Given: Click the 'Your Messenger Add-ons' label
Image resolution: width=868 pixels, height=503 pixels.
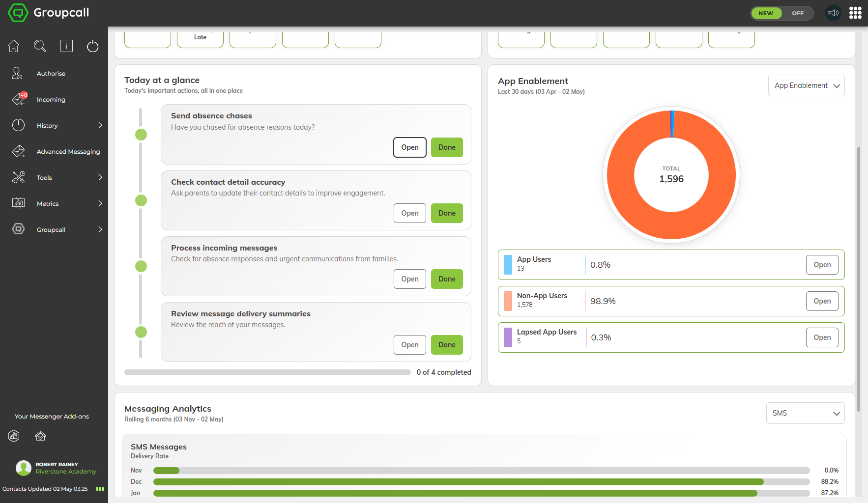Looking at the screenshot, I should 52,417.
